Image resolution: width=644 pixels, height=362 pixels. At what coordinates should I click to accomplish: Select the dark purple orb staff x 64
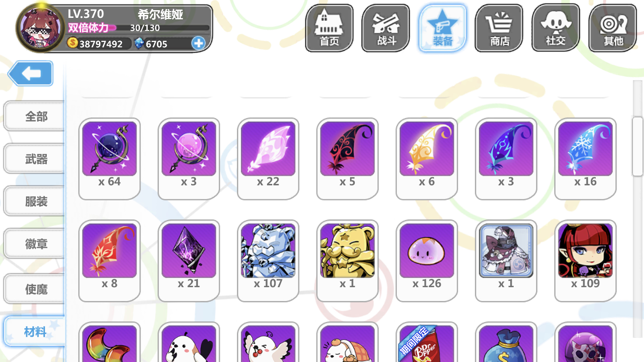click(110, 158)
